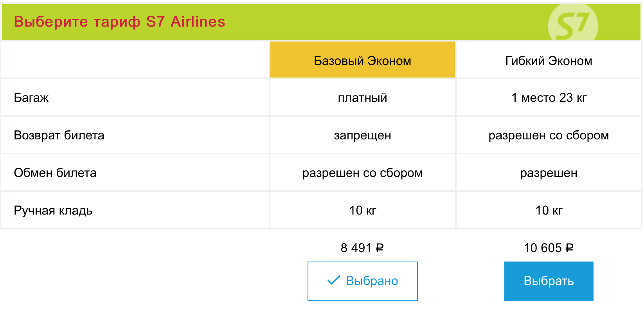Click the 10 605 ₽ price
Screen dimensions: 644x314
(x=549, y=248)
